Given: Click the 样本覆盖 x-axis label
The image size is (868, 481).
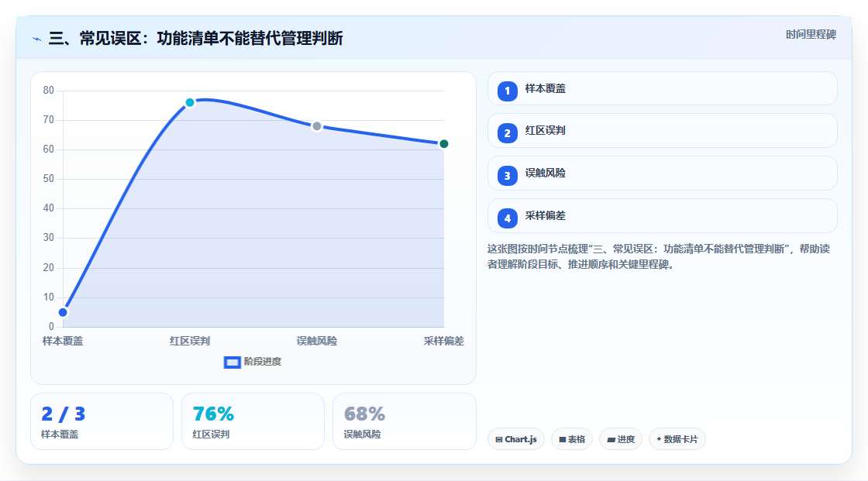Looking at the screenshot, I should pyautogui.click(x=63, y=341).
